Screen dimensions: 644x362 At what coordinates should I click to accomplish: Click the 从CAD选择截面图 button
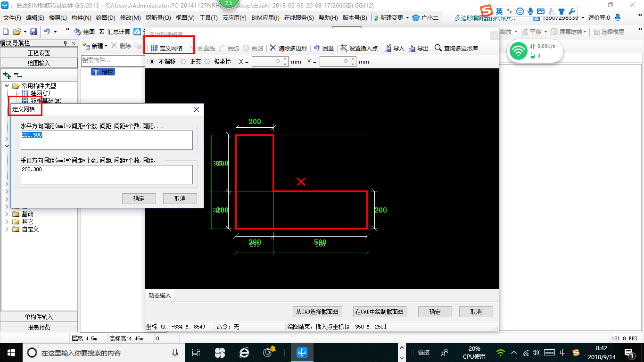click(317, 312)
